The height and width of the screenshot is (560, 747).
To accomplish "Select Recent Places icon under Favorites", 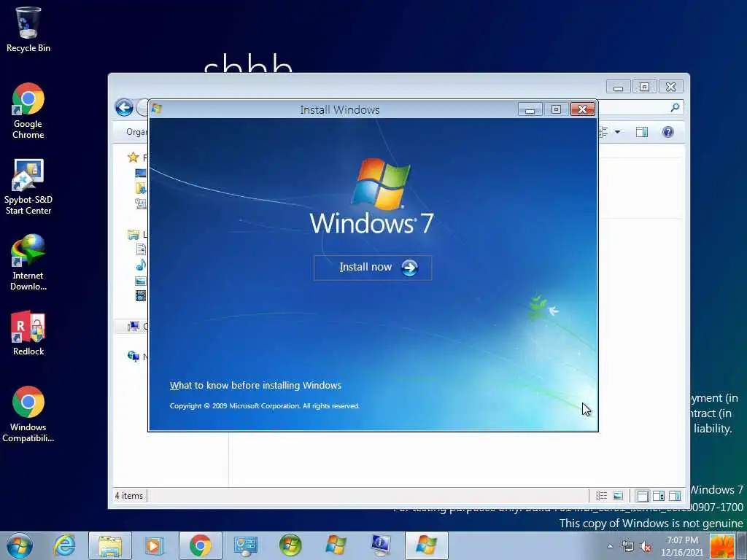I will pyautogui.click(x=141, y=203).
